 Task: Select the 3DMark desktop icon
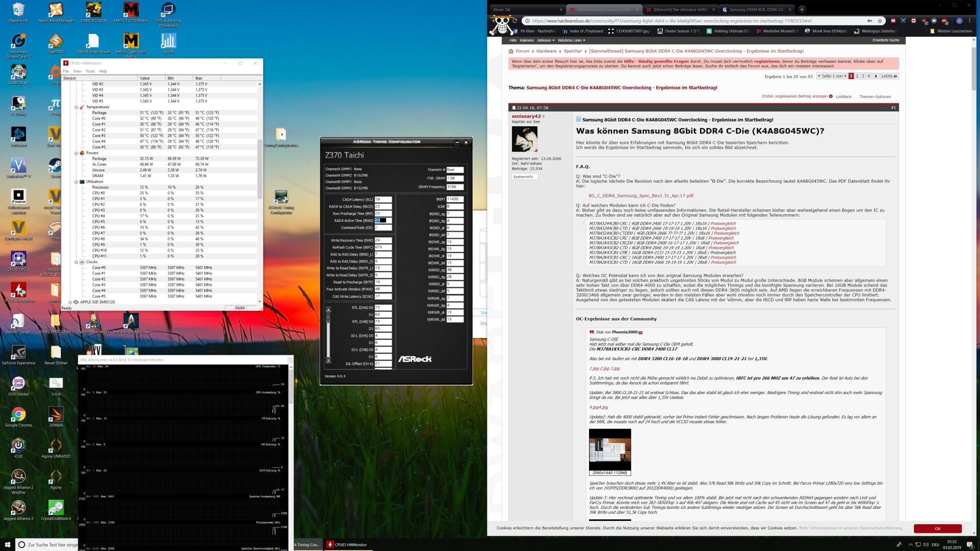[56, 417]
